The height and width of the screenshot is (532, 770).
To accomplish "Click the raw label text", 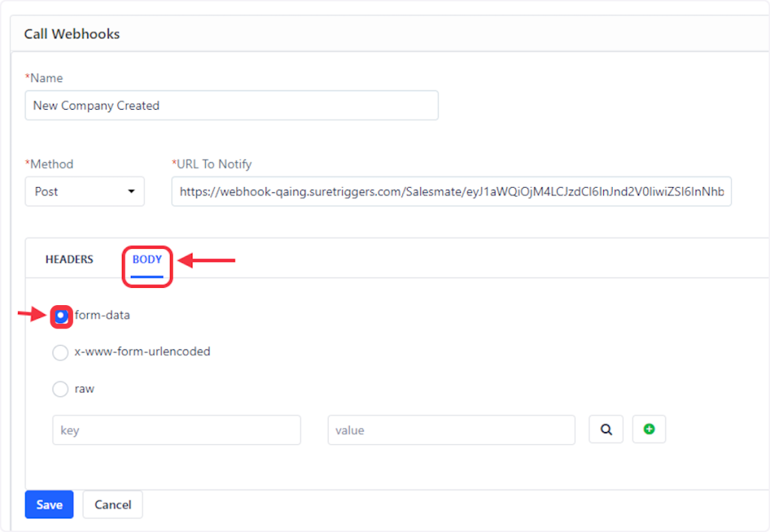I will (84, 389).
